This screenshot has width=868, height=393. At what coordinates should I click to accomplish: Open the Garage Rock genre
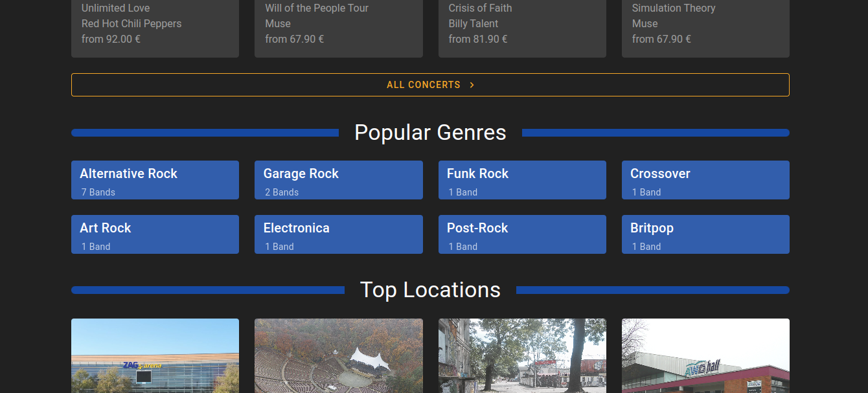click(x=338, y=180)
